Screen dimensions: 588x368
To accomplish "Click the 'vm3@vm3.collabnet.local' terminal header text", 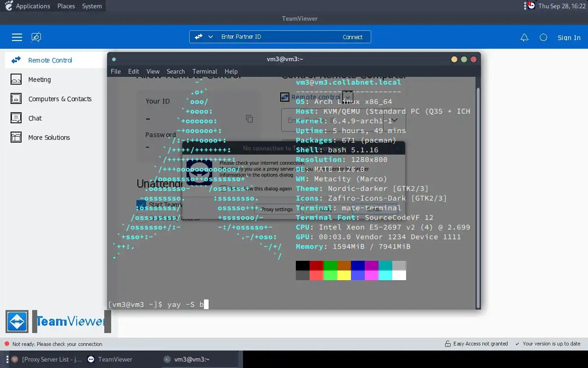I will click(349, 82).
